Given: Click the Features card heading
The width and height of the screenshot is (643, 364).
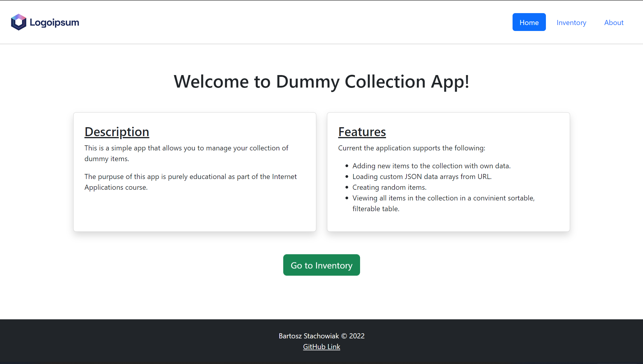Looking at the screenshot, I should [x=362, y=132].
